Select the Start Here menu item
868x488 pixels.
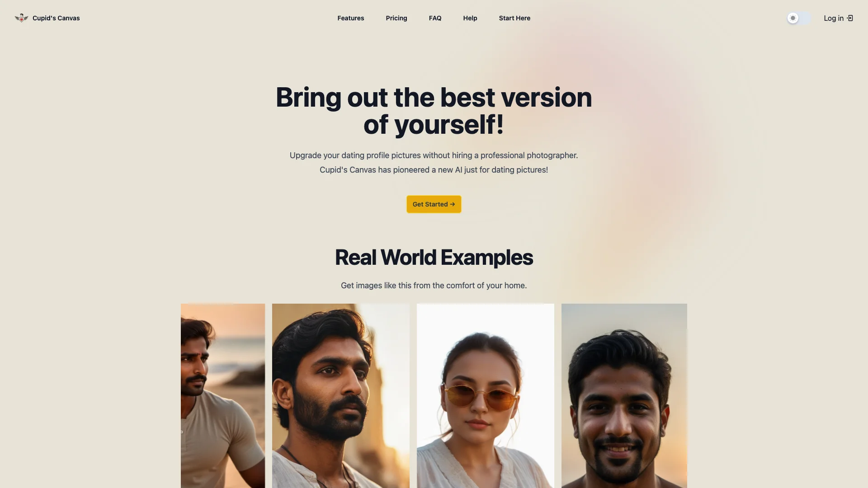tap(514, 18)
